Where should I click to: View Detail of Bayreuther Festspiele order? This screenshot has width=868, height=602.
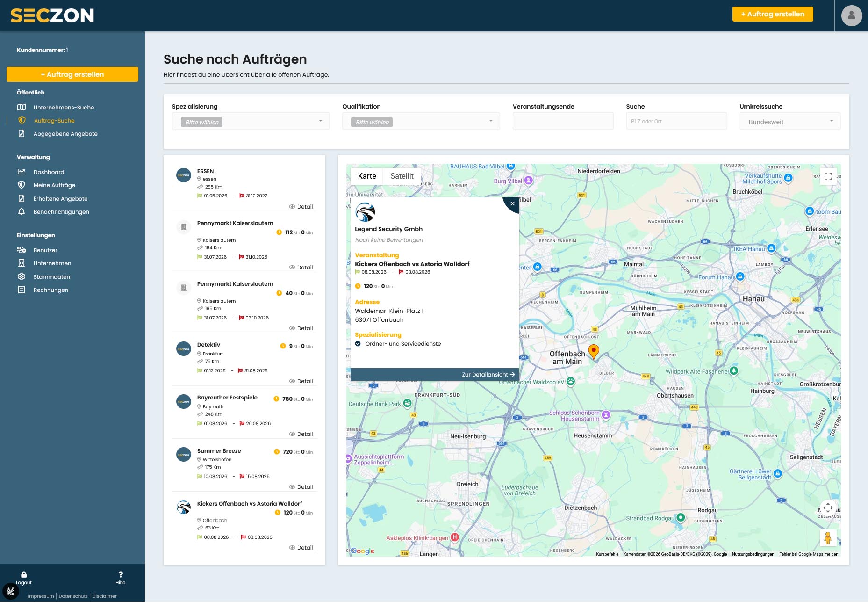(x=301, y=434)
